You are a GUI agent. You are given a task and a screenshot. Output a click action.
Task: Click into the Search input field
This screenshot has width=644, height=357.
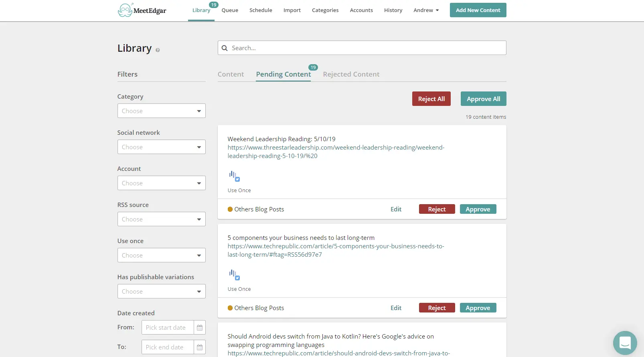coord(365,48)
